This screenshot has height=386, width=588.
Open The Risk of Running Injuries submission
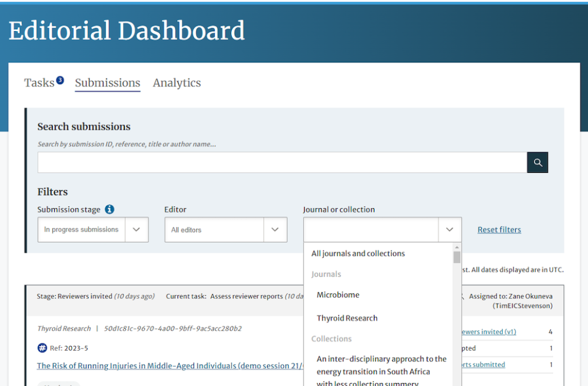click(170, 366)
